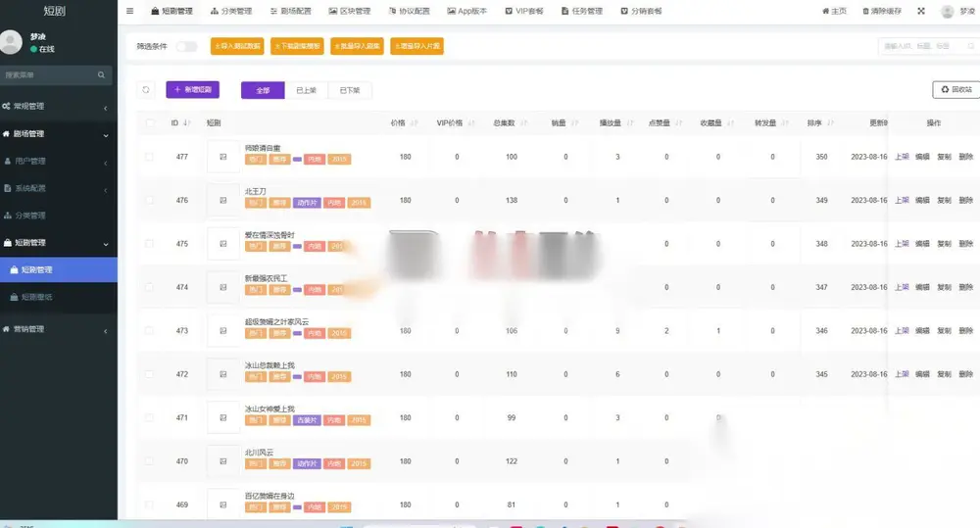The height and width of the screenshot is (528, 980).
Task: Click the second orange download template button
Action: coord(297,46)
